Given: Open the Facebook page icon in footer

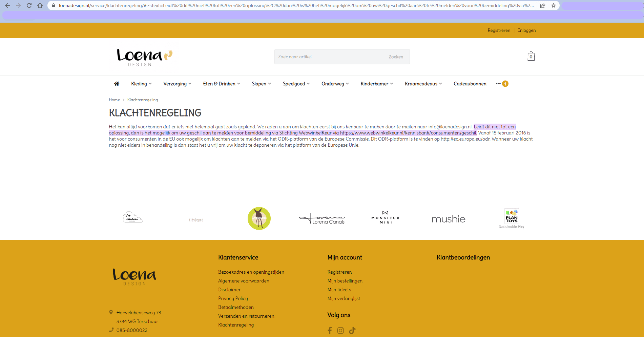Looking at the screenshot, I should pyautogui.click(x=330, y=331).
